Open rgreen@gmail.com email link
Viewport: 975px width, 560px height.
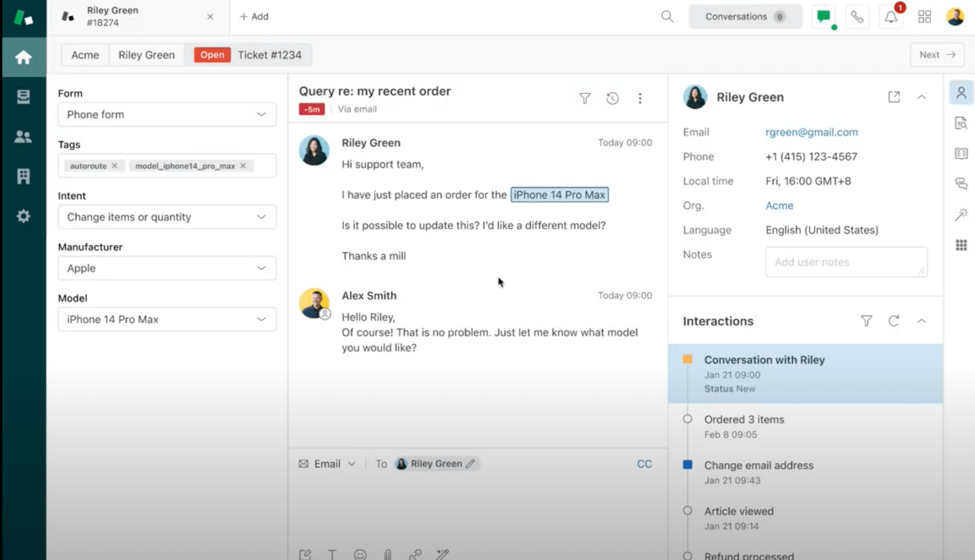(x=811, y=132)
